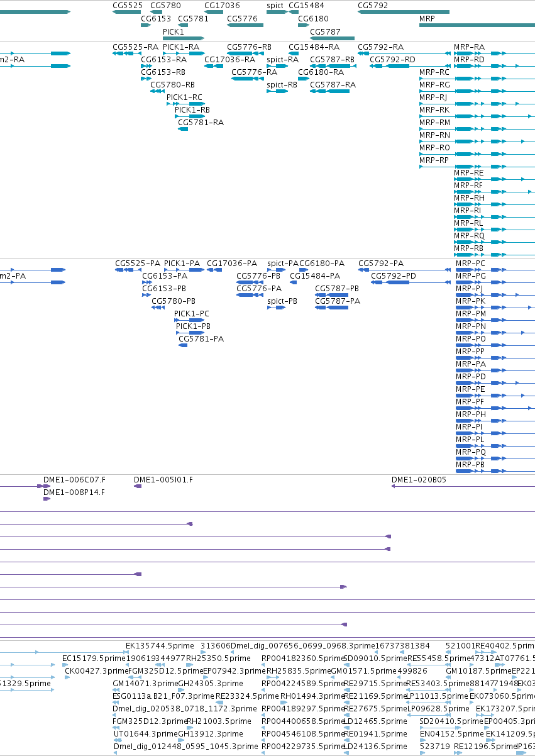Open protein CG5787-PB label
The image size is (535, 756).
[x=337, y=288]
